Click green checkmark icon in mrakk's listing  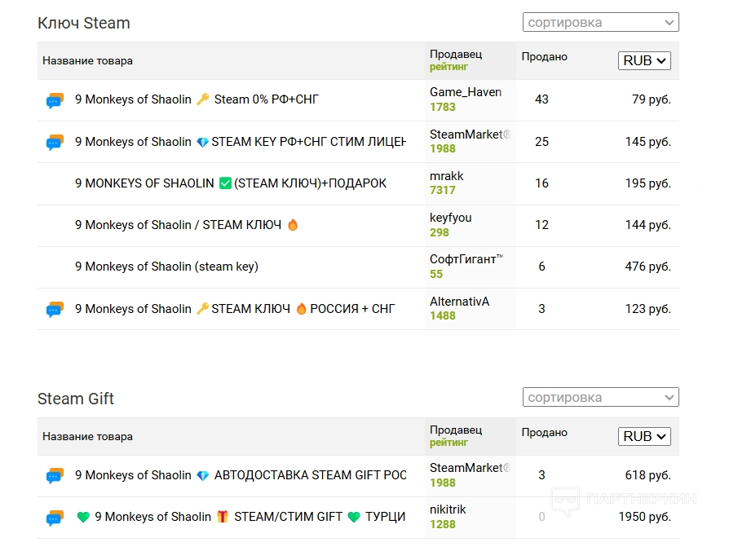(226, 183)
